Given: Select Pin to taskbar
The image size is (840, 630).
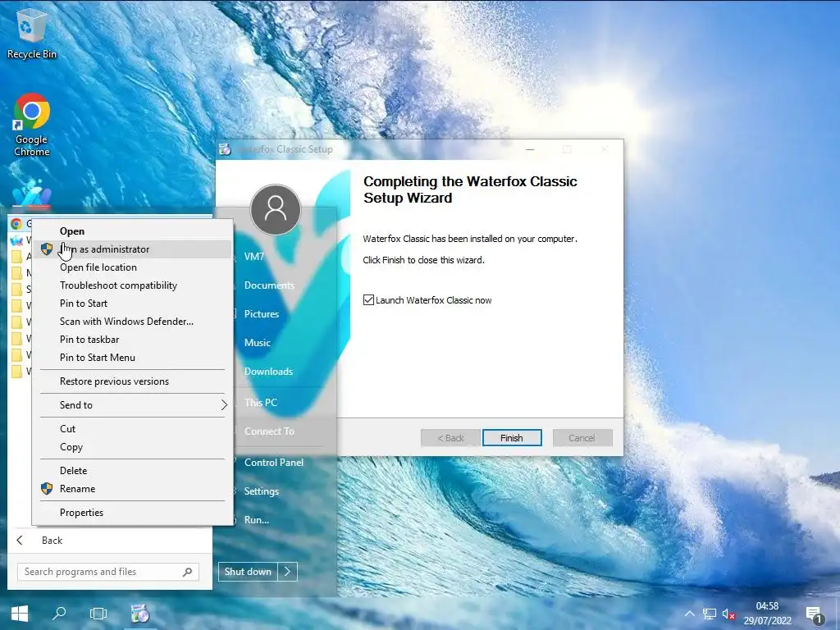Looking at the screenshot, I should coord(132,340).
